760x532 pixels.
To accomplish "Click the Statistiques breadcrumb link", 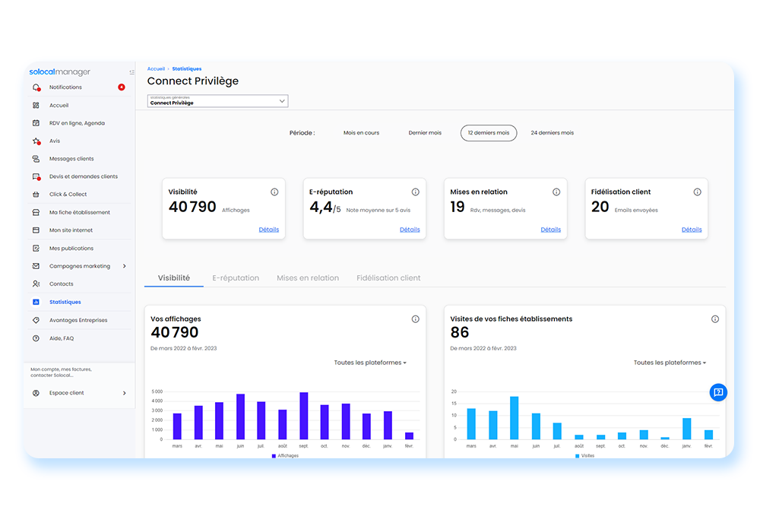I will tap(187, 69).
